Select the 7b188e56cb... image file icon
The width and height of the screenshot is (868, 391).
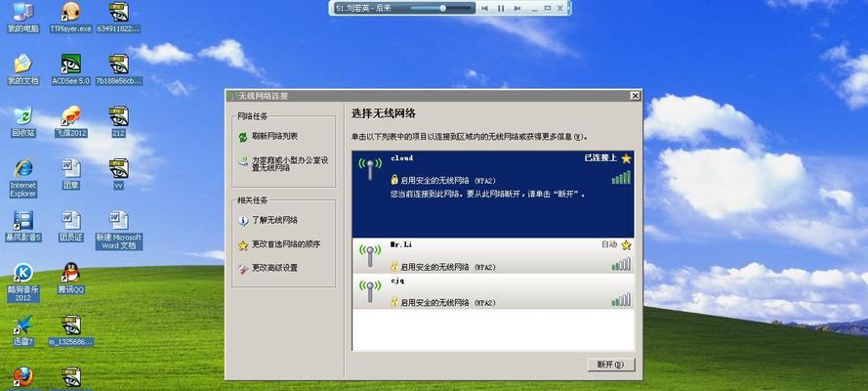118,69
